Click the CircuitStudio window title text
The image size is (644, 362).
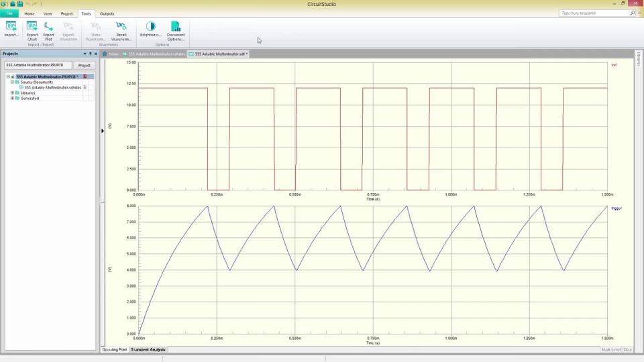321,4
